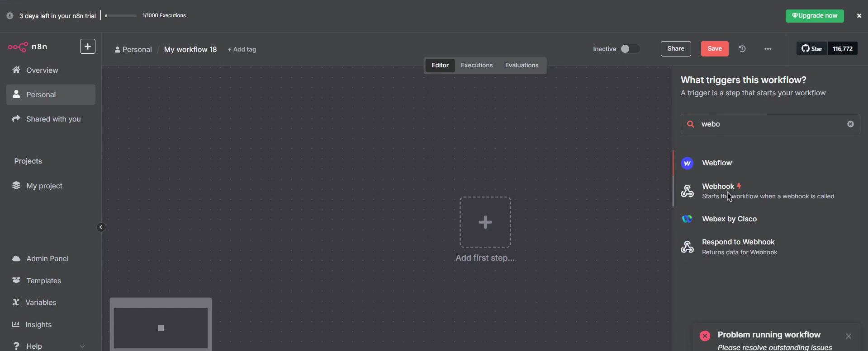Viewport: 868px width, 351px height.
Task: Click the plus button to create new
Action: (88, 47)
